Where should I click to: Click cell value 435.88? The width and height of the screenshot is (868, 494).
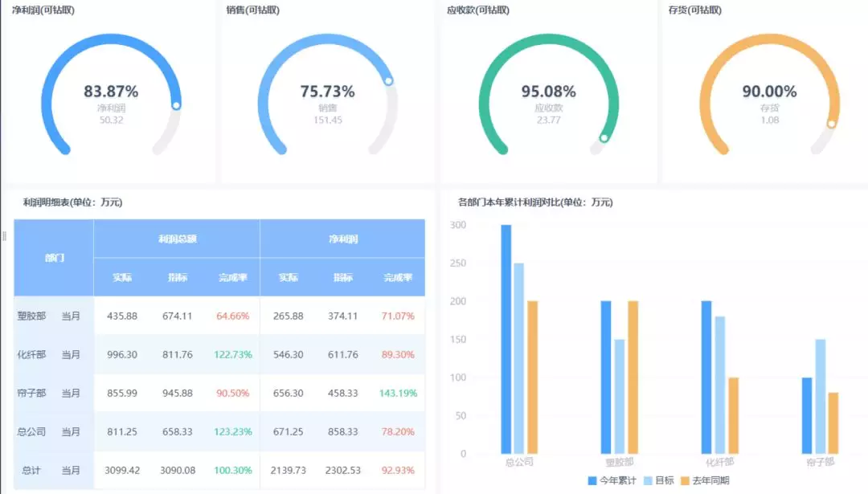122,316
